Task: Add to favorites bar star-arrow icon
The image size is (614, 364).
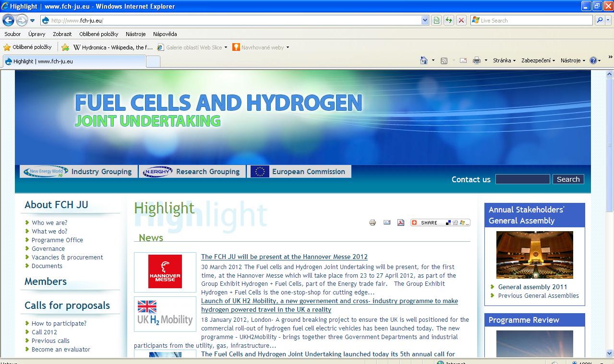Action: 65,47
